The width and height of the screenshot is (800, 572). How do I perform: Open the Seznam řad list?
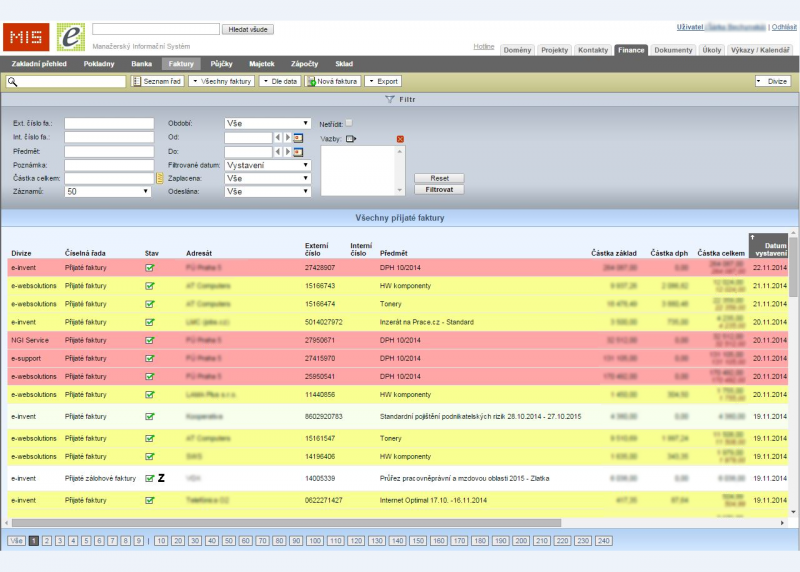pos(159,81)
